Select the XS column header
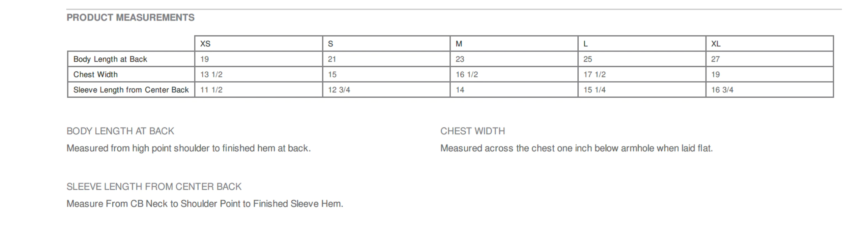 pos(258,44)
